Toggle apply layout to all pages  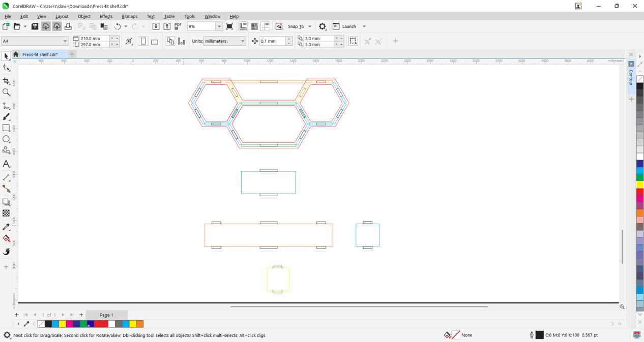pos(170,41)
